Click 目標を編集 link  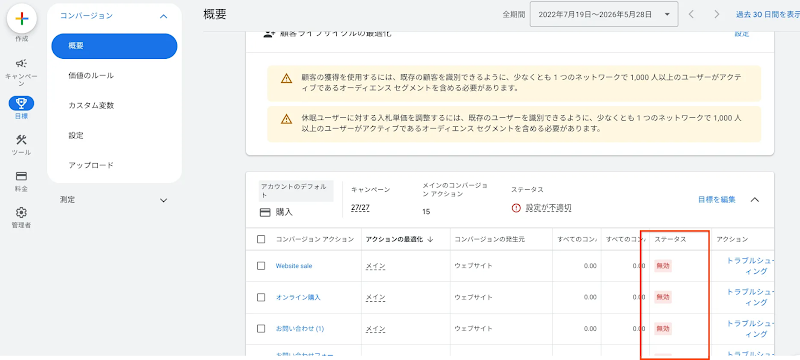coord(716,200)
